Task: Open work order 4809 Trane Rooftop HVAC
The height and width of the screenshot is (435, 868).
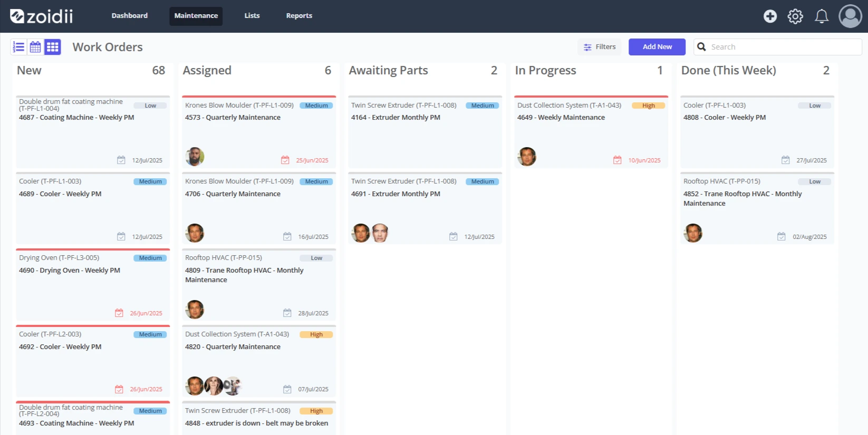Action: point(259,284)
